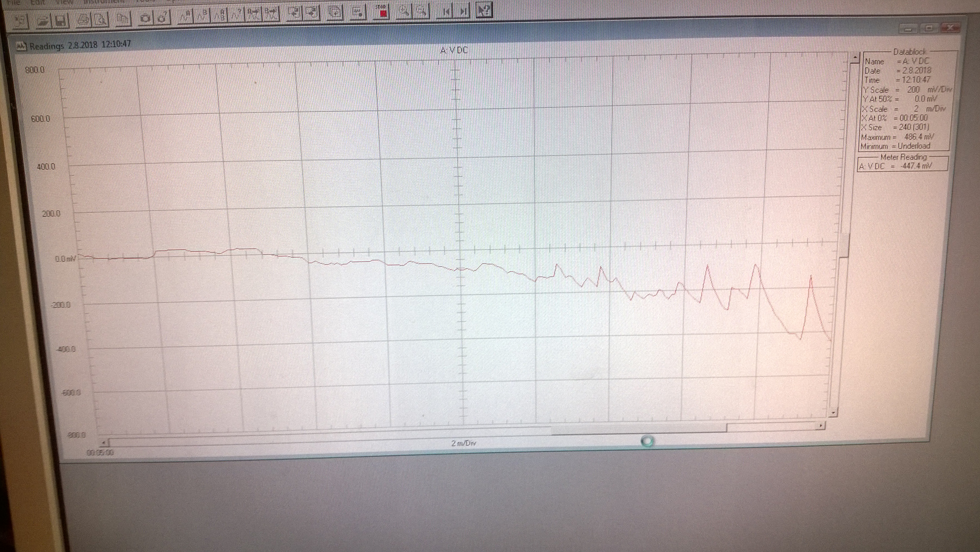This screenshot has height=552, width=980.
Task: Zoom out with the second magnifier icon
Action: click(x=421, y=11)
